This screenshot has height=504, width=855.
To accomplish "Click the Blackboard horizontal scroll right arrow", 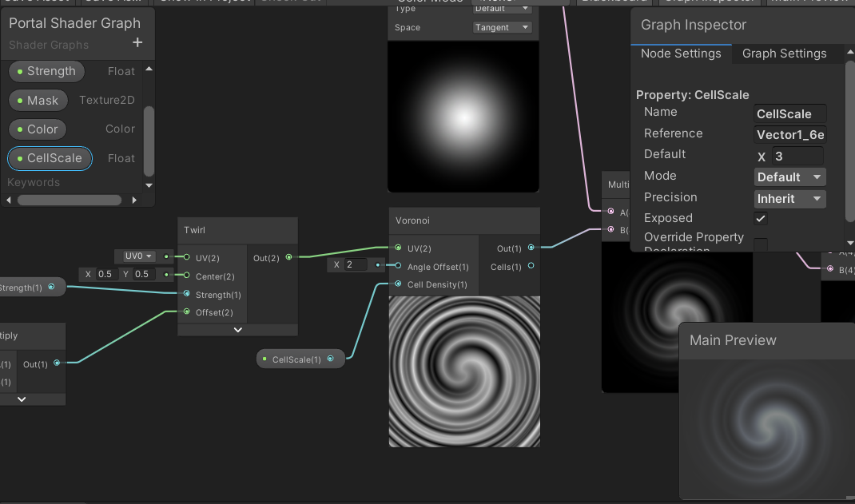I will click(134, 200).
